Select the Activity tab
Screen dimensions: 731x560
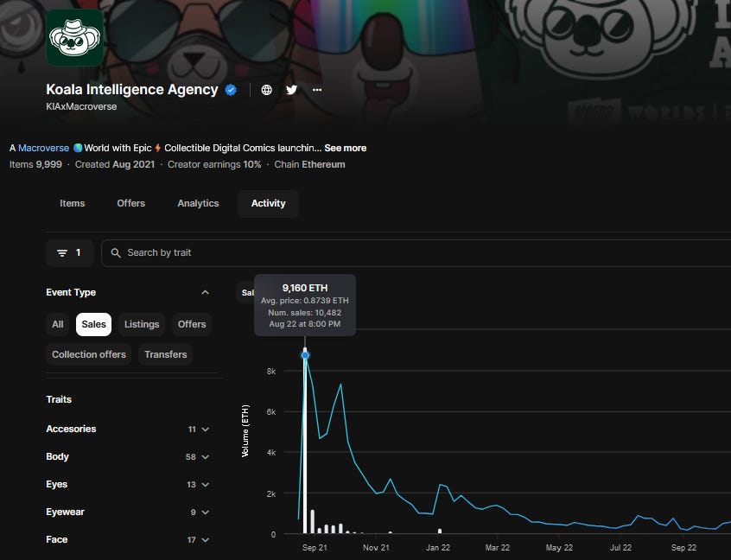pyautogui.click(x=268, y=203)
